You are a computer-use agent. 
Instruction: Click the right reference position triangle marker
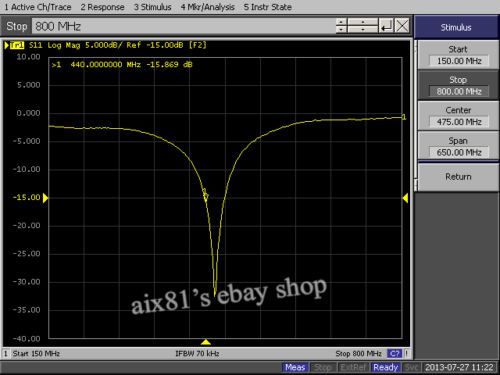(405, 198)
